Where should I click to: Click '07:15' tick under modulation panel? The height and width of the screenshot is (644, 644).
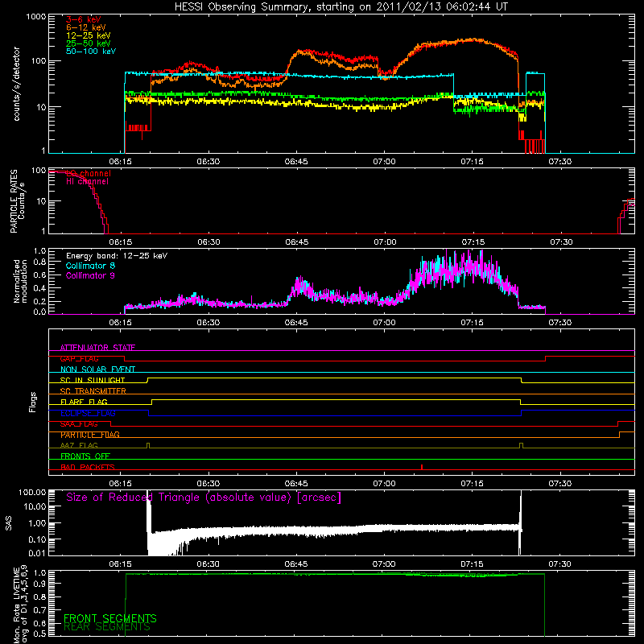tap(472, 323)
